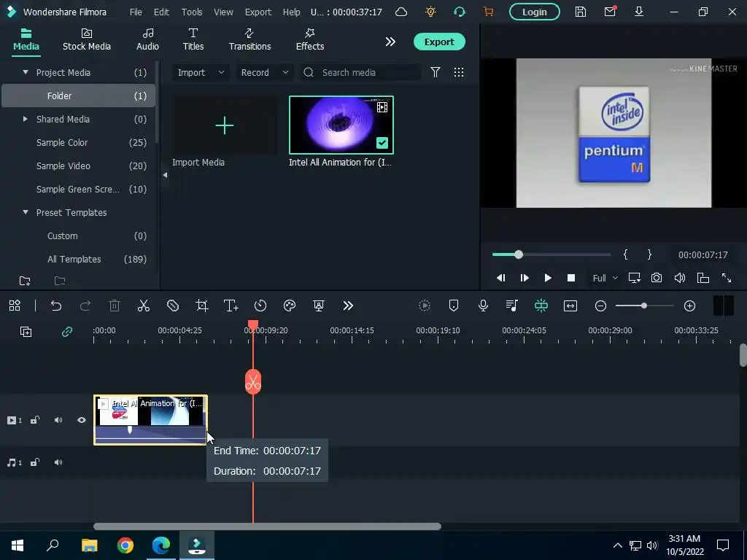
Task: Click the zoom to fit timeline icon
Action: 570,306
